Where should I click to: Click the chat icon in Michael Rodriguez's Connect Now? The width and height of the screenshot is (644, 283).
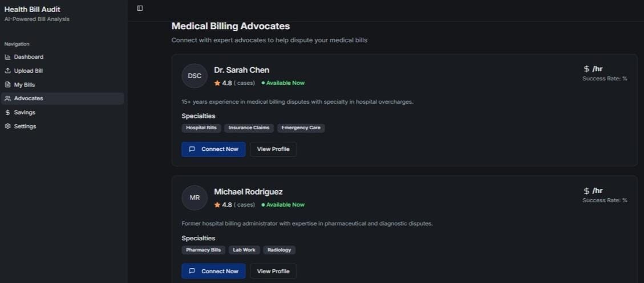click(192, 271)
